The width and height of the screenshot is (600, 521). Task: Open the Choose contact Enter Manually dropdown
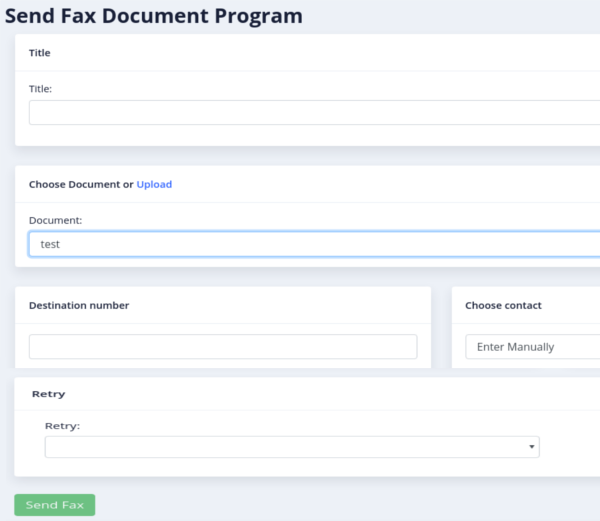[x=533, y=347]
